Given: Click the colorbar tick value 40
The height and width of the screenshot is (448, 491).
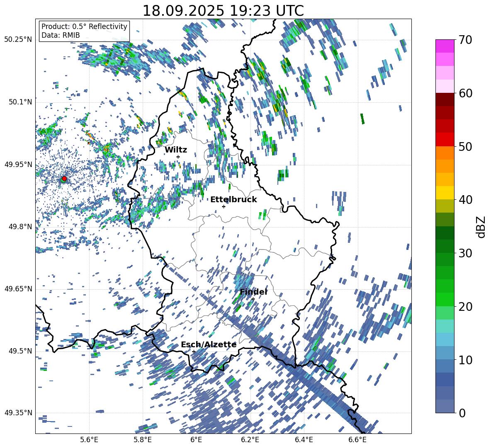Looking at the screenshot, I should 465,200.
